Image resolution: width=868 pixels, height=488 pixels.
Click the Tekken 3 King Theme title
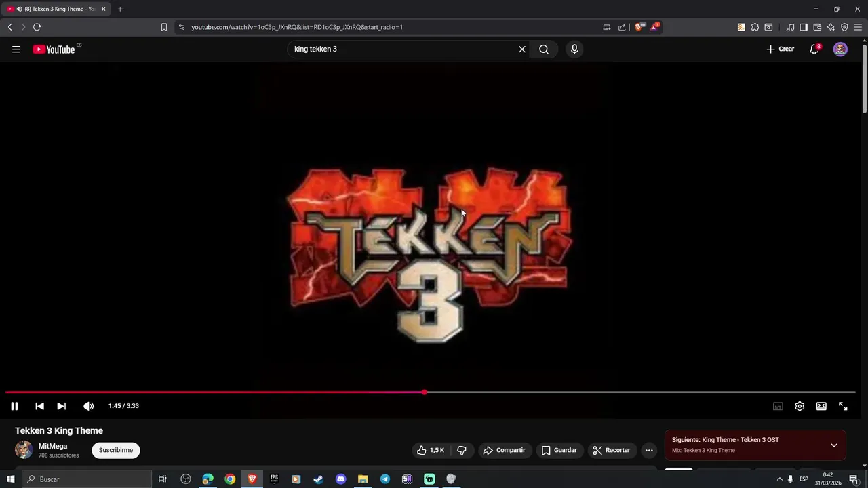point(59,431)
